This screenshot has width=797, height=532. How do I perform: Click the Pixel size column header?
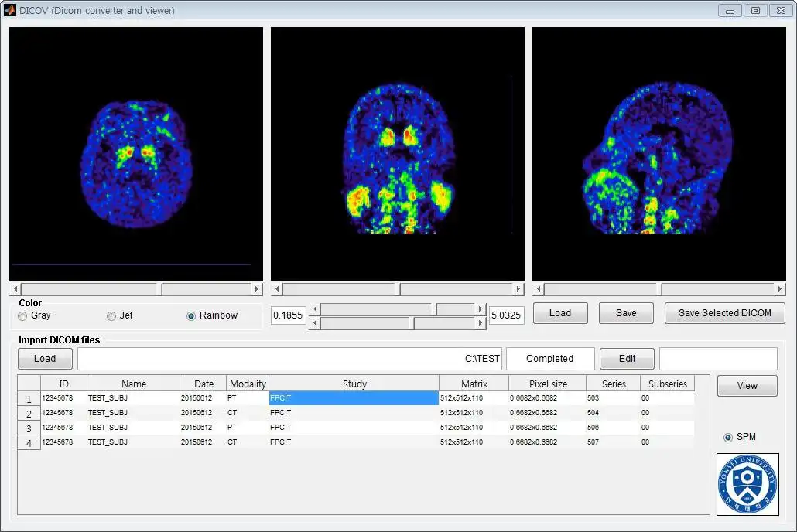547,384
